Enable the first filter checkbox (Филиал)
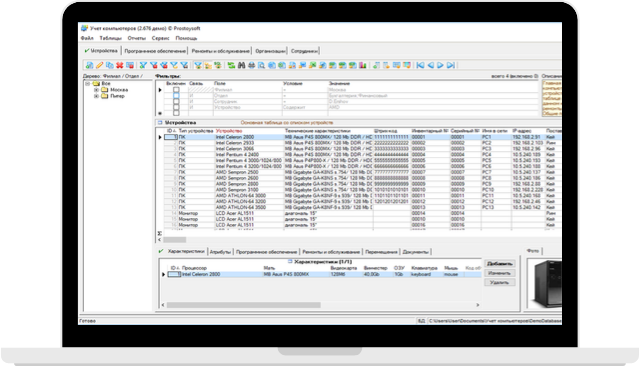The width and height of the screenshot is (640, 366). (x=176, y=90)
